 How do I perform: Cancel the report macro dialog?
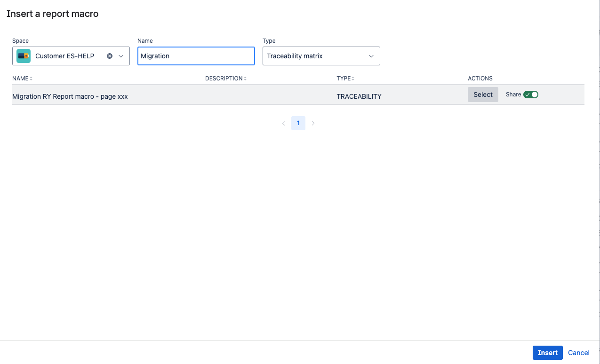578,353
